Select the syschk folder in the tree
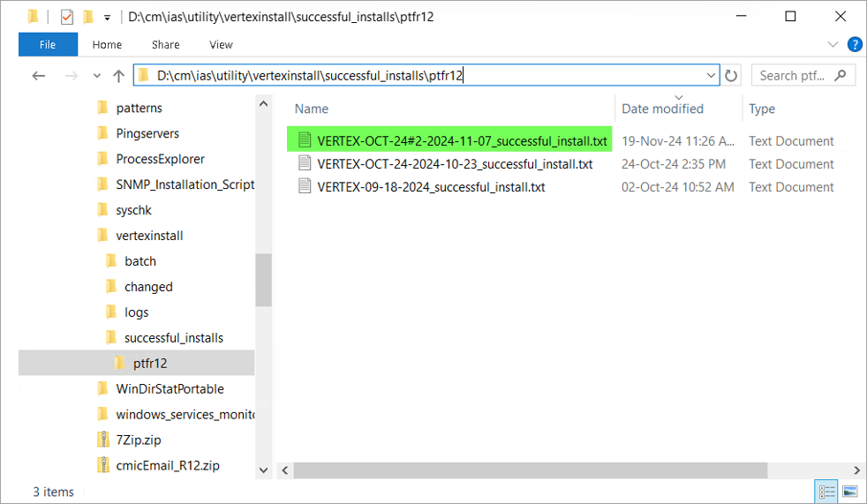 133,210
